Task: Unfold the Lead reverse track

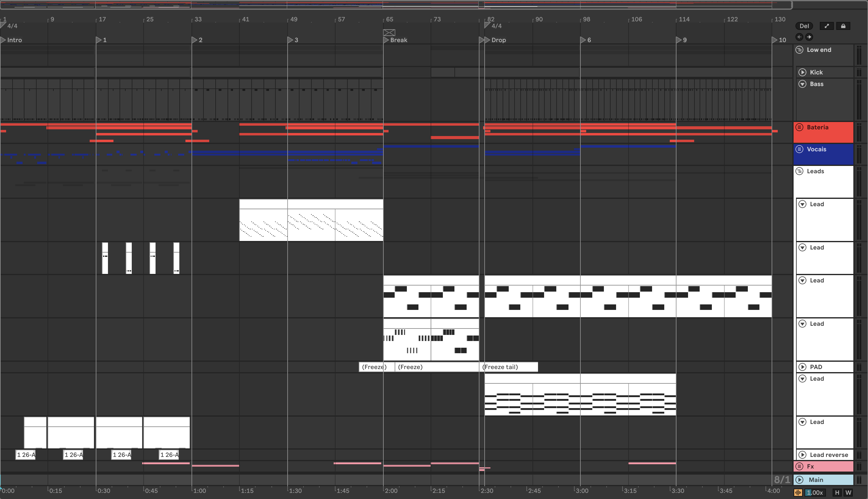Action: tap(802, 455)
